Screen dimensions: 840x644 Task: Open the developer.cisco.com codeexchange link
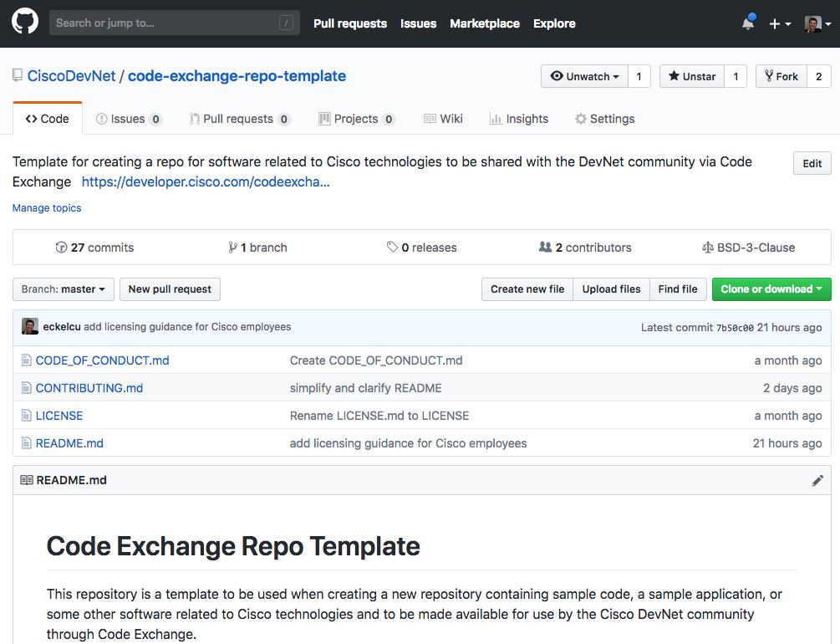[x=206, y=181]
